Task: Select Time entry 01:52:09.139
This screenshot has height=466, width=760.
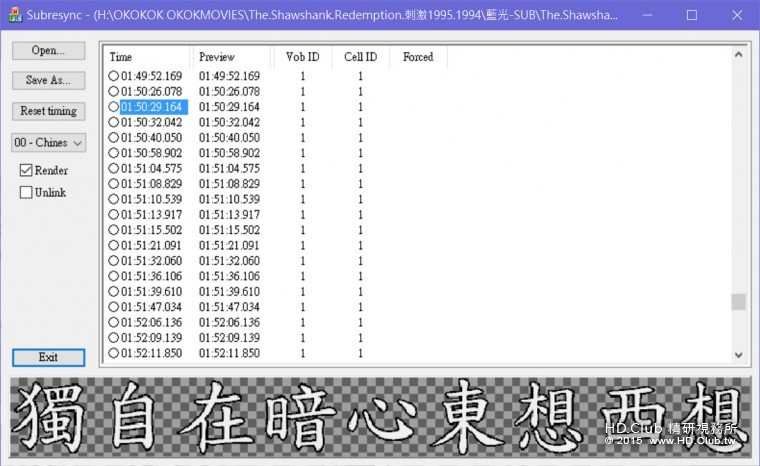Action: (152, 337)
